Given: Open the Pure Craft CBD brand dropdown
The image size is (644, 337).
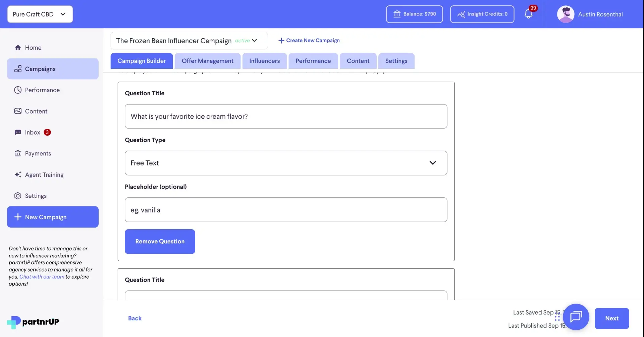Looking at the screenshot, I should (x=40, y=14).
